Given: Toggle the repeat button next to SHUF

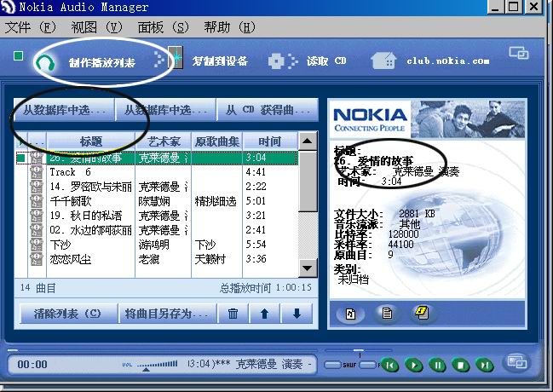Looking at the screenshot, I should 368,365.
